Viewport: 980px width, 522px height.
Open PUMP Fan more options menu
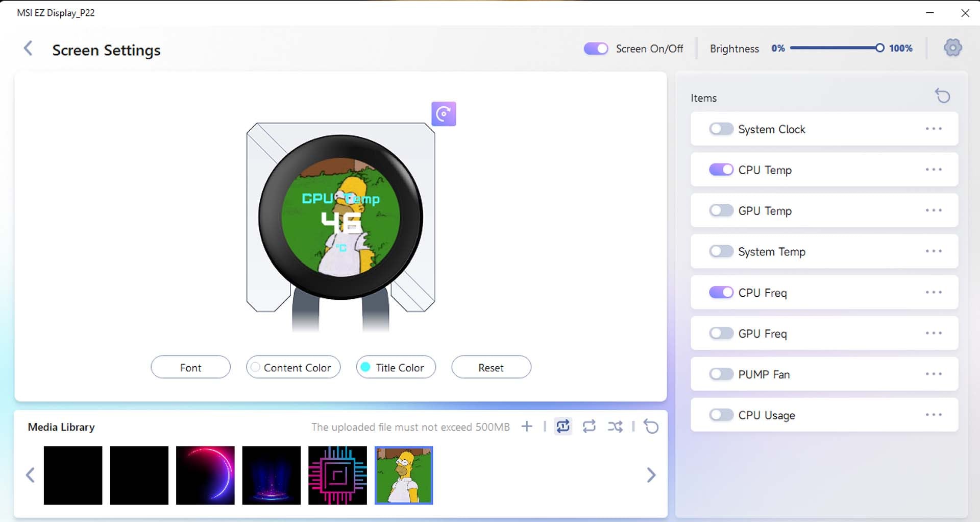pyautogui.click(x=934, y=374)
